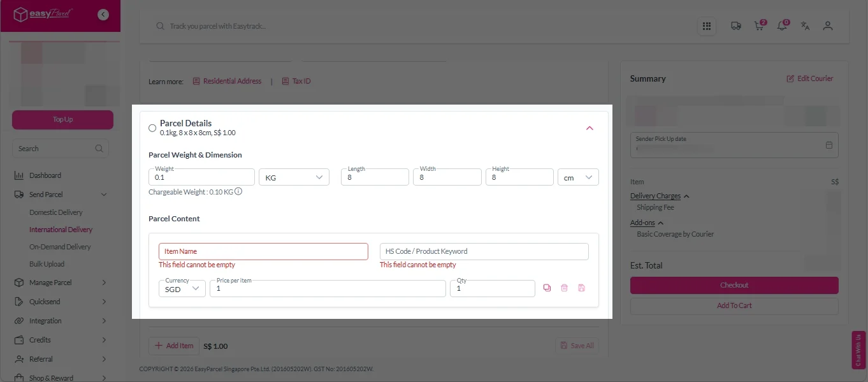The height and width of the screenshot is (382, 868).
Task: Select the Parcel Details radio button
Action: point(152,128)
